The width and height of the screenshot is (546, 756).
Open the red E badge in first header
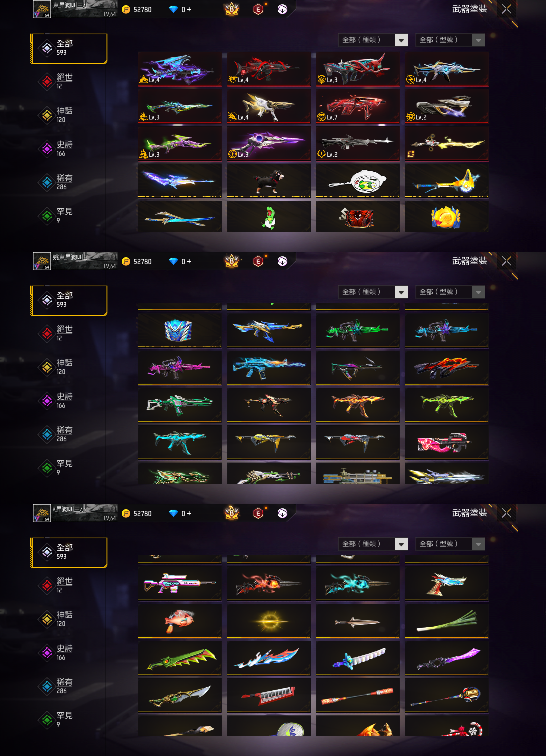tap(258, 9)
